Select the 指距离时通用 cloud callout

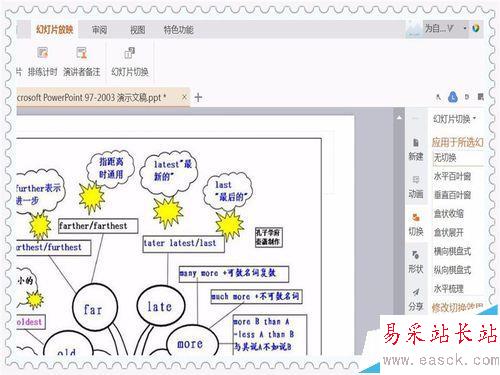click(x=111, y=168)
